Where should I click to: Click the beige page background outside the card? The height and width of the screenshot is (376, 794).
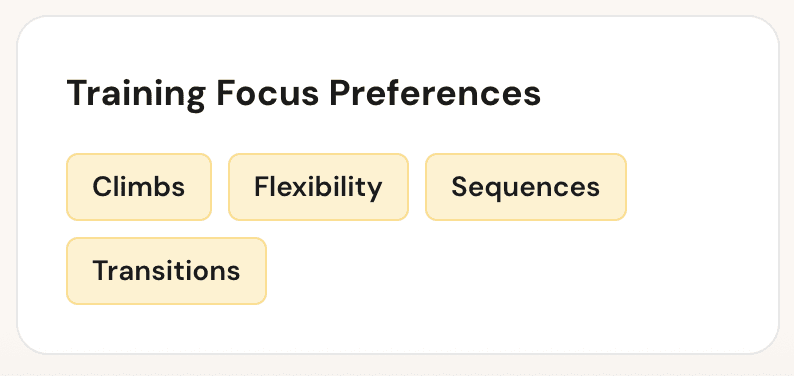[397, 8]
